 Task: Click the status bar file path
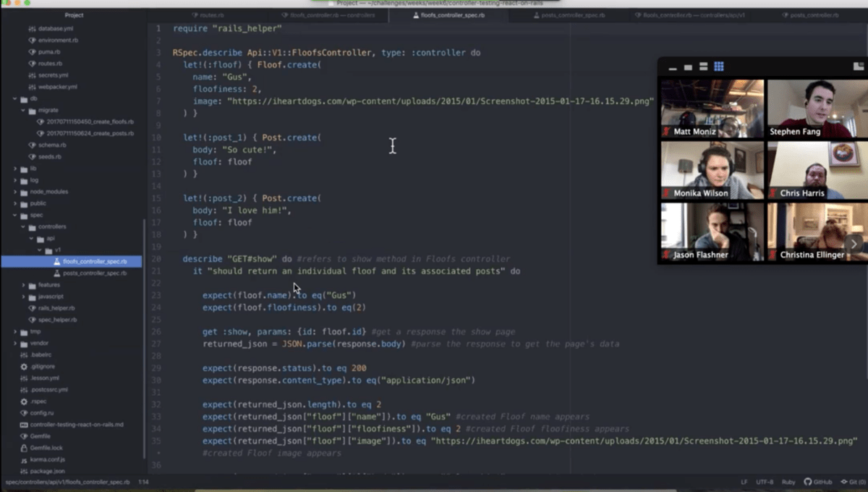pyautogui.click(x=68, y=482)
